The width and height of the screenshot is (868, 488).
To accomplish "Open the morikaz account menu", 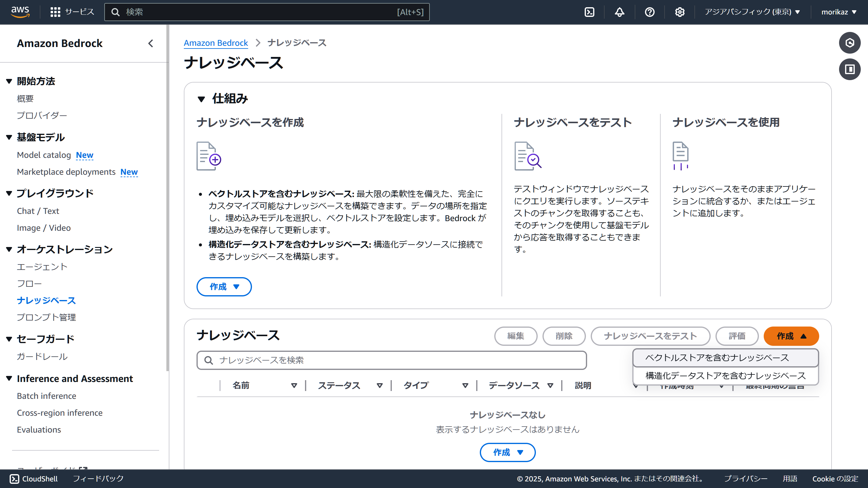I will click(x=838, y=12).
